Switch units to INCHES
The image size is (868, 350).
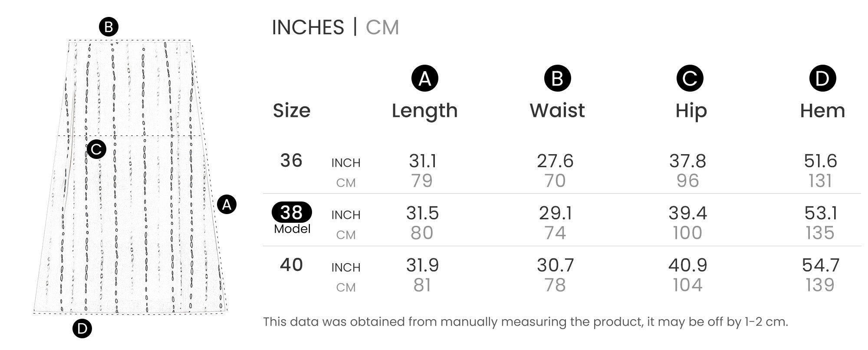308,27
